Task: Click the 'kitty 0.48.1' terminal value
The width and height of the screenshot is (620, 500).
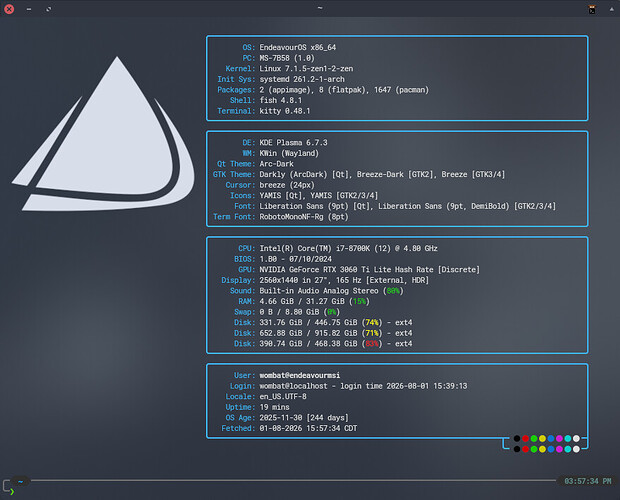Action: click(x=285, y=111)
